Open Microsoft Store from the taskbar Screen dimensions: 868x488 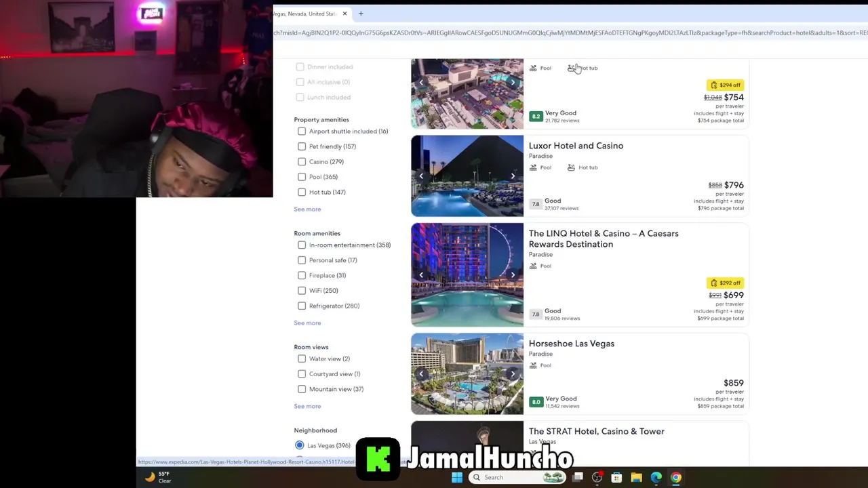click(616, 477)
